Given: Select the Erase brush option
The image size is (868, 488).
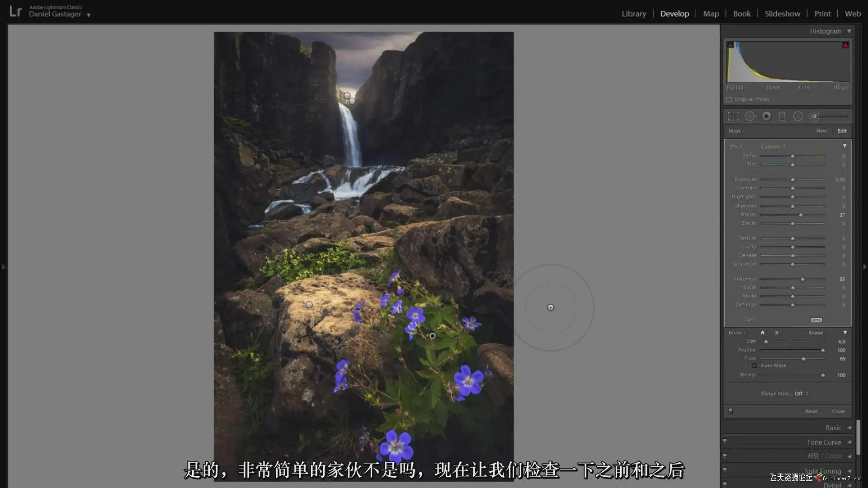Looking at the screenshot, I should click(x=816, y=333).
